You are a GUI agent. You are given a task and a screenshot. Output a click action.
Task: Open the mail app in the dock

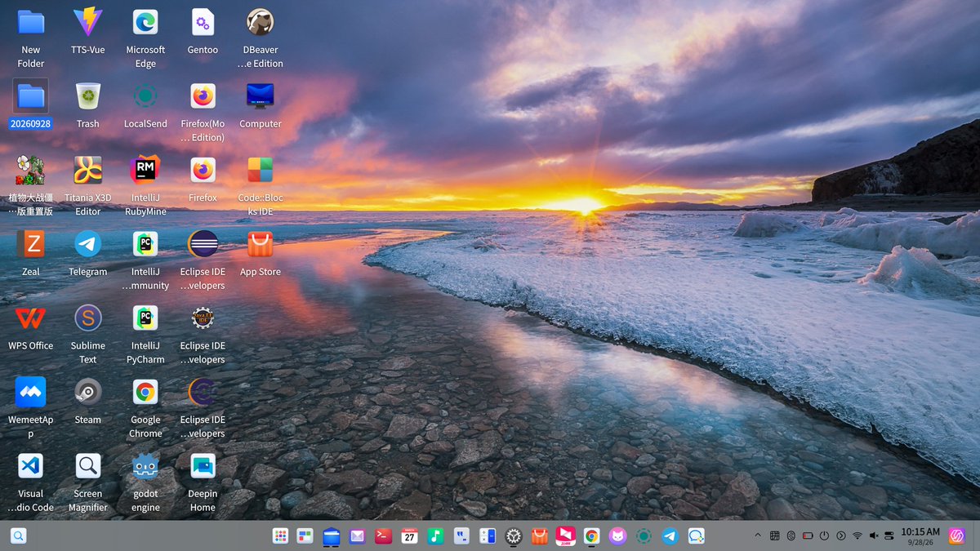357,536
